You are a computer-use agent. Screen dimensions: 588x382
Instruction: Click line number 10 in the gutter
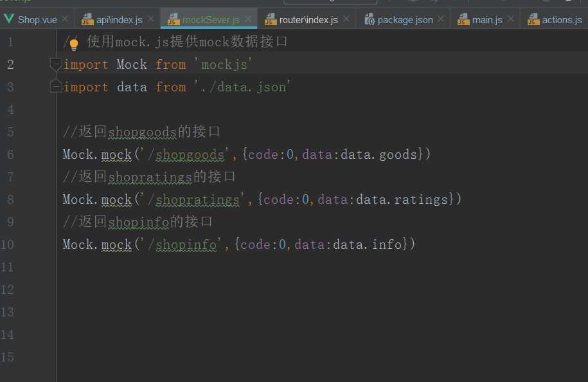(x=8, y=244)
